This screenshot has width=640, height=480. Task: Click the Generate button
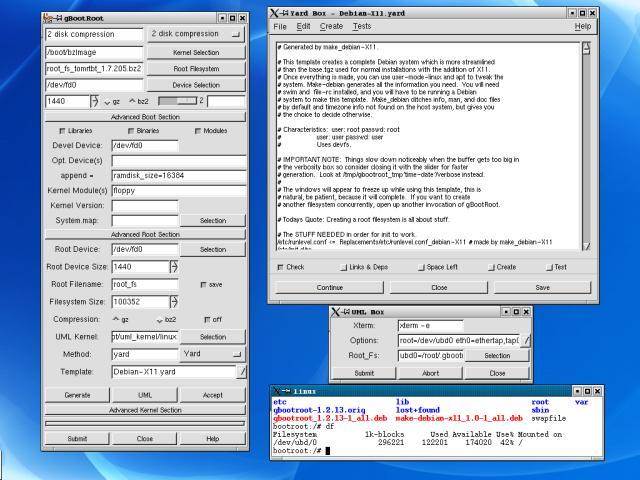click(77, 395)
